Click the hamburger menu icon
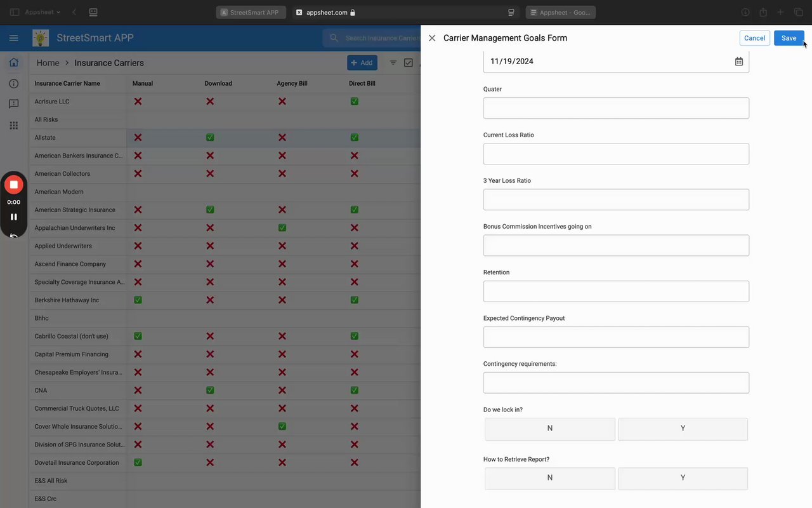 click(x=14, y=38)
